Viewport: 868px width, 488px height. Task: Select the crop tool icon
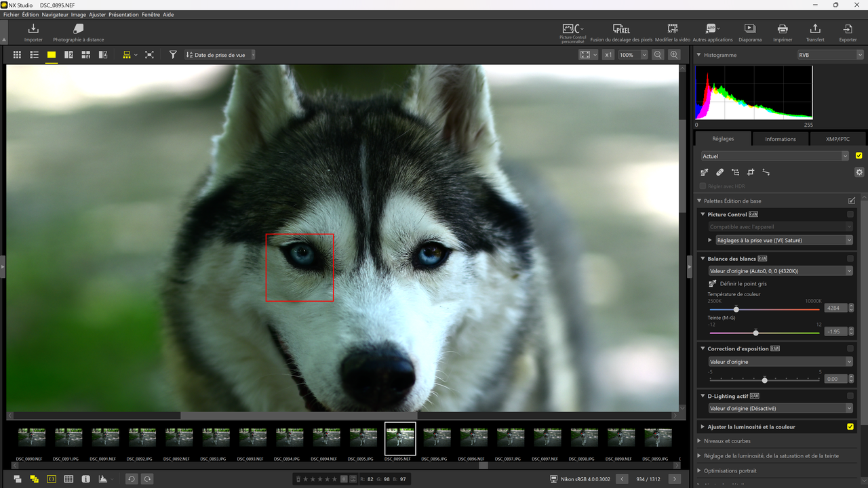click(751, 173)
